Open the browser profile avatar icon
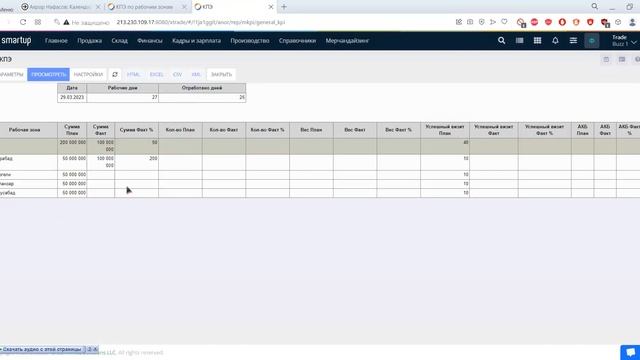Screen dimensions: 640x360 coord(632,22)
